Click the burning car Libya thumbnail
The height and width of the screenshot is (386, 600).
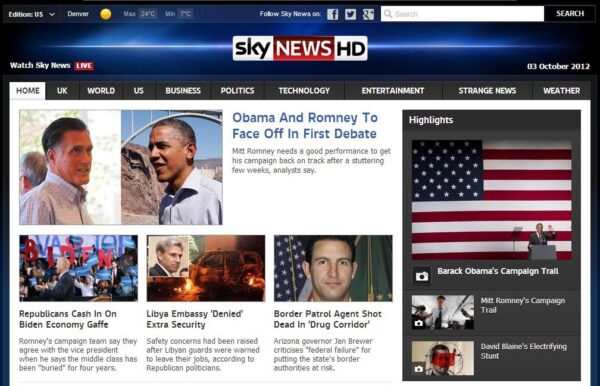coord(206,268)
